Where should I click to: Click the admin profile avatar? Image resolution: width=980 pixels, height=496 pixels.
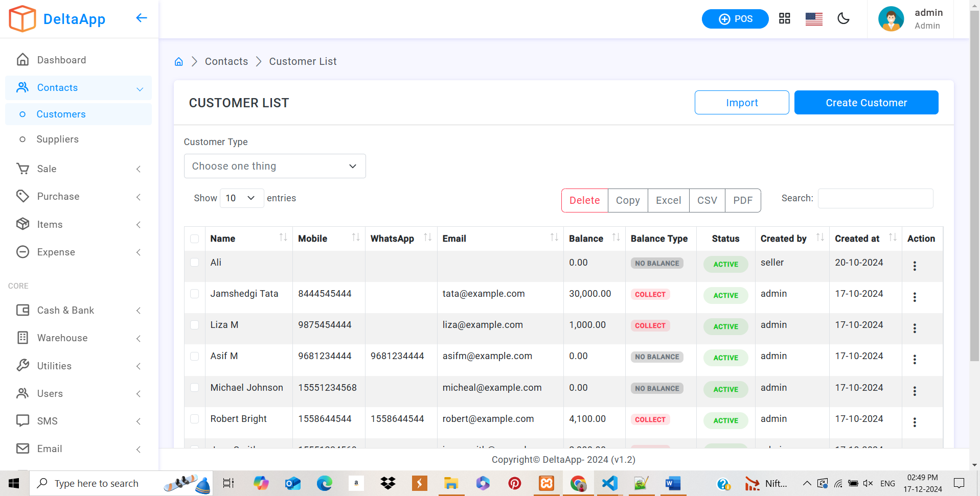[891, 19]
